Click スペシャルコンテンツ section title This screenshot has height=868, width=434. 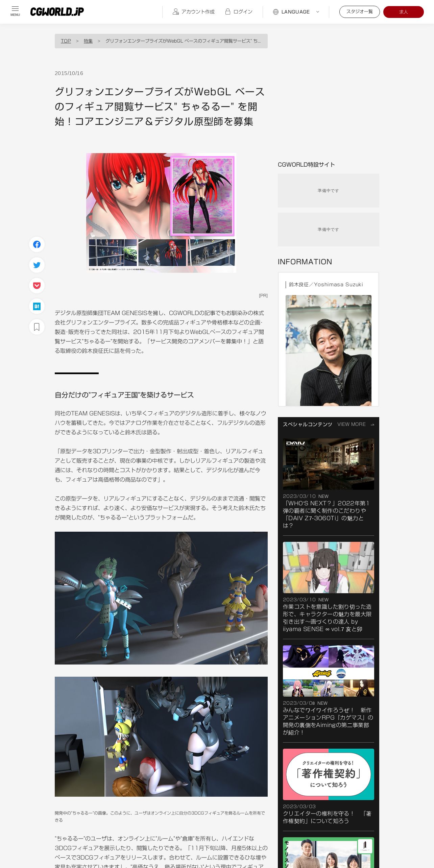click(x=308, y=424)
